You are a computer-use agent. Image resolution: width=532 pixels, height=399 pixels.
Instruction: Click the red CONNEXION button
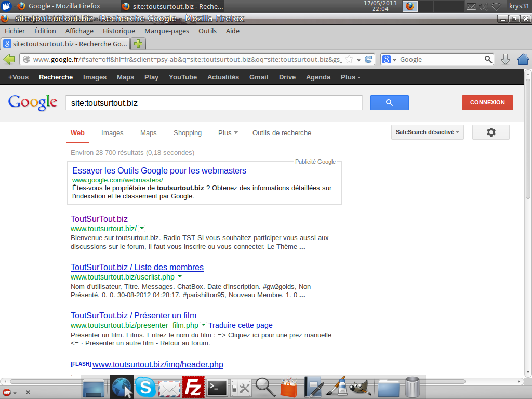coord(487,102)
